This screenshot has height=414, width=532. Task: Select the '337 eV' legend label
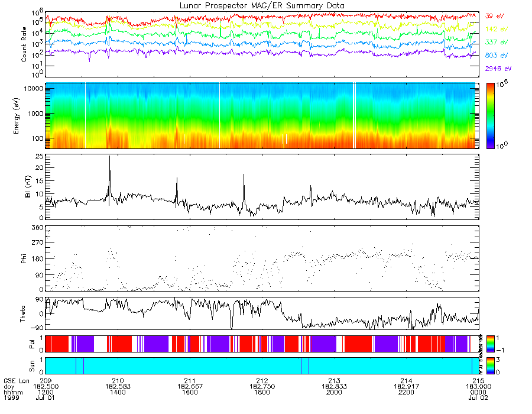(x=497, y=42)
